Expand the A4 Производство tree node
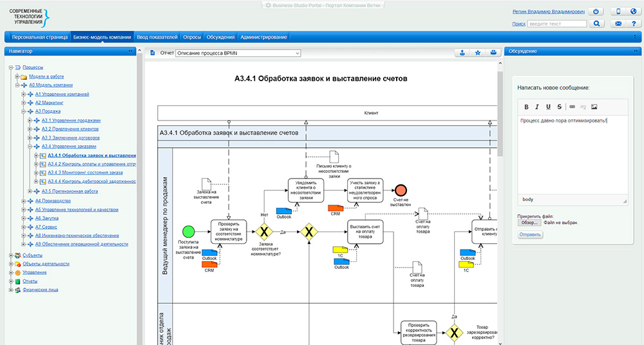 [x=24, y=201]
